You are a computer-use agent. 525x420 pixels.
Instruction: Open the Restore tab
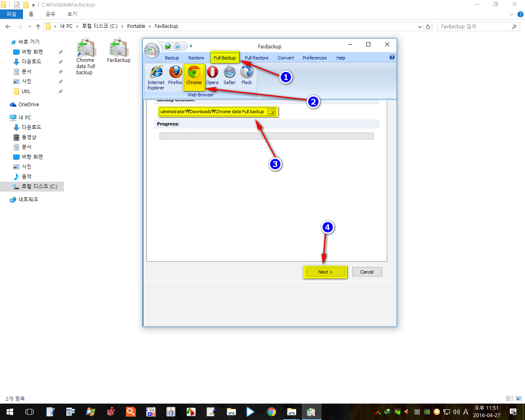click(x=196, y=58)
